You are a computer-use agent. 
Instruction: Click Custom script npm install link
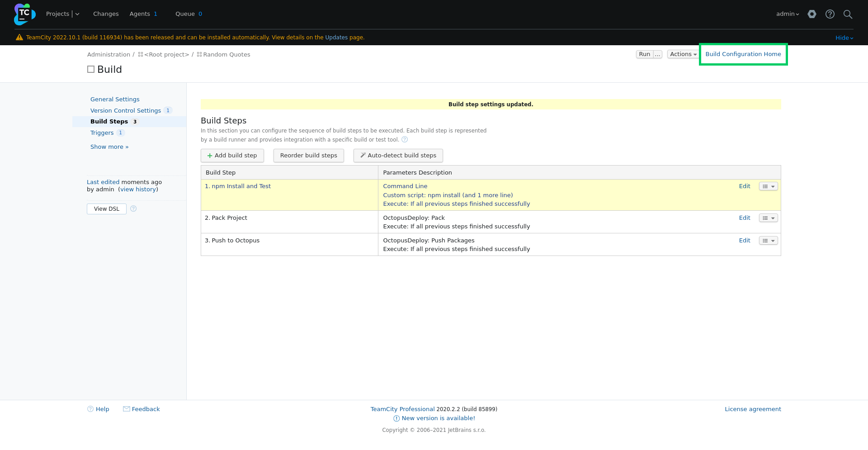tap(448, 195)
